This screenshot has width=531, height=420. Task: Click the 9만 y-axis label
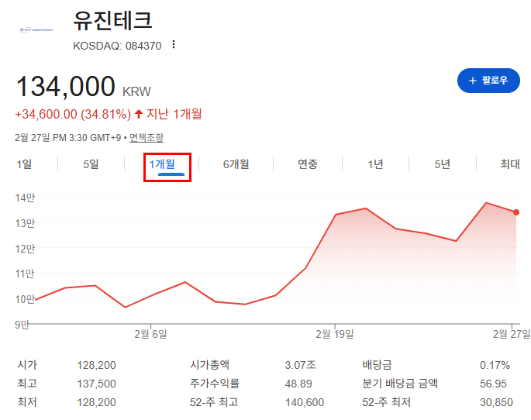click(x=22, y=325)
